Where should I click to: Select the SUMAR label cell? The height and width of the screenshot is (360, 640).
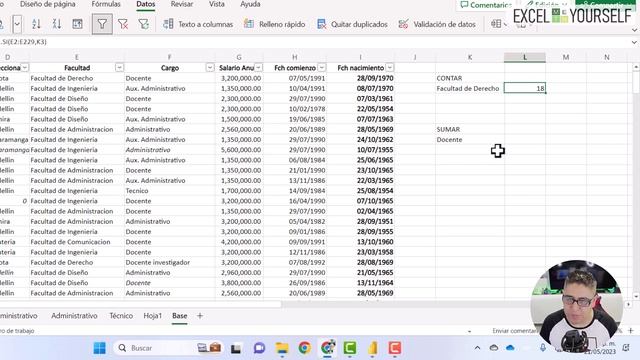pos(470,129)
